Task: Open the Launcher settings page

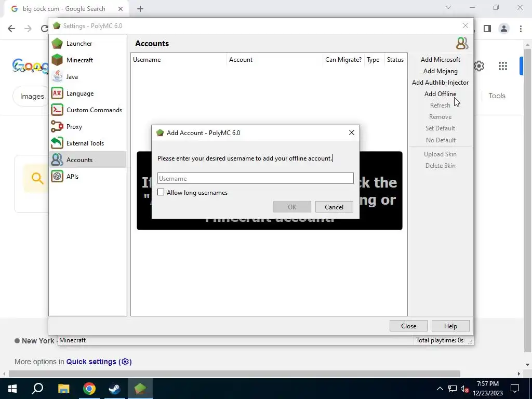Action: tap(87, 44)
